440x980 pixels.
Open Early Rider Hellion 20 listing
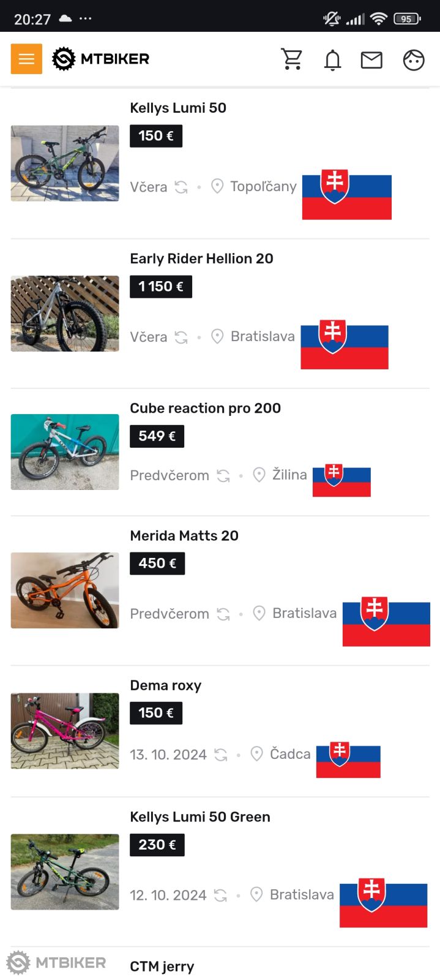[x=201, y=258]
